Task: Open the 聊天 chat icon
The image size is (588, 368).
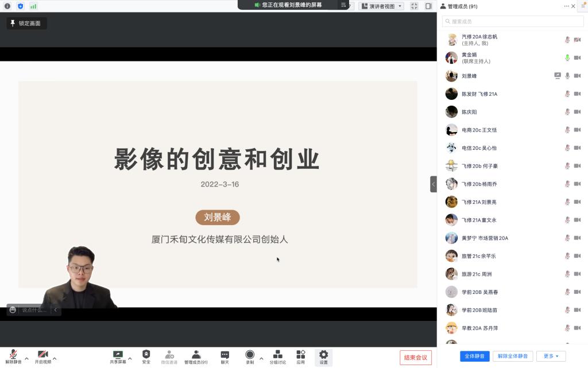Action: pyautogui.click(x=225, y=357)
